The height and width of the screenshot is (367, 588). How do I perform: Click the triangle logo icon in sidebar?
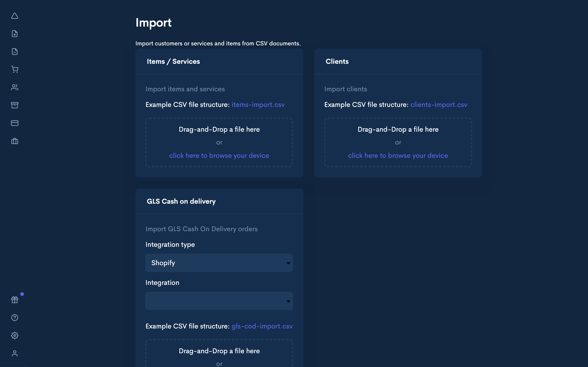[x=14, y=16]
